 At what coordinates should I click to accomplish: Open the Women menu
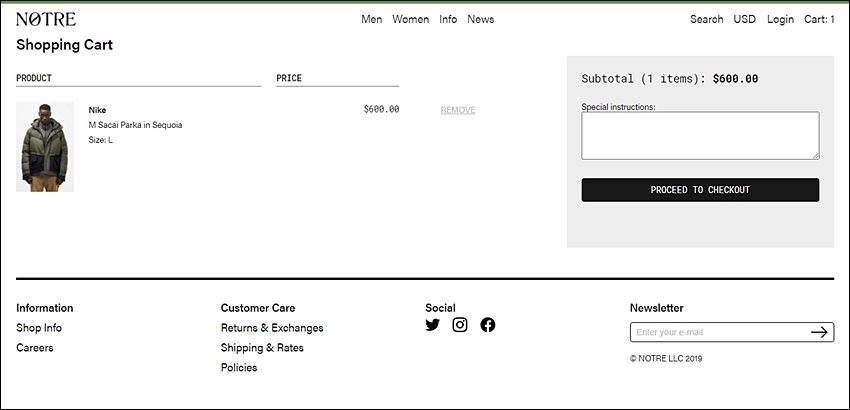[410, 19]
